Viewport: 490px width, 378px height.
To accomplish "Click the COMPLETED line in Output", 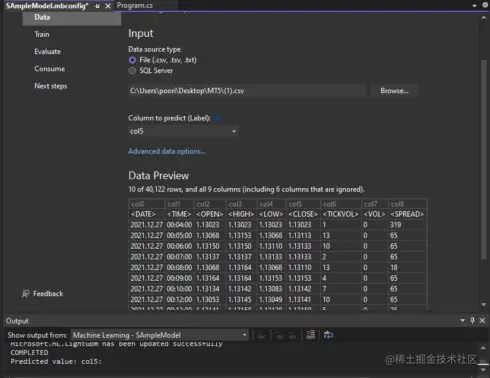I will (x=29, y=353).
